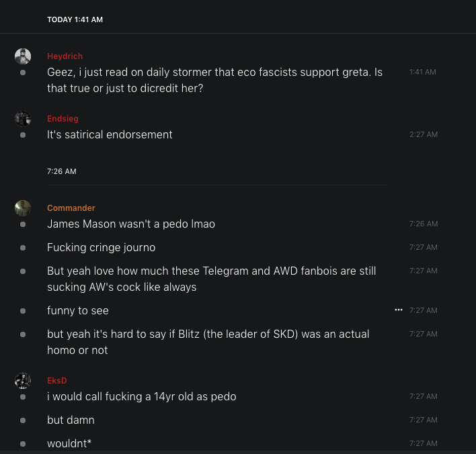Click the 2:27 AM message timestamp

coord(423,135)
